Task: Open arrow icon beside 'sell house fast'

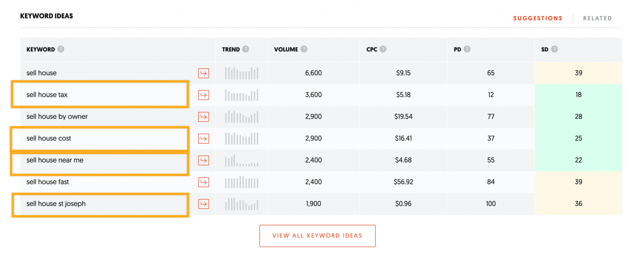Action: pyautogui.click(x=204, y=182)
